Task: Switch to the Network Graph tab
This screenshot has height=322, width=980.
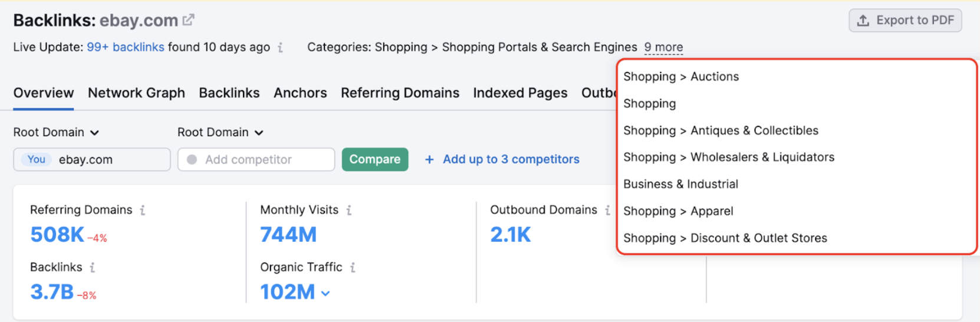Action: 136,93
